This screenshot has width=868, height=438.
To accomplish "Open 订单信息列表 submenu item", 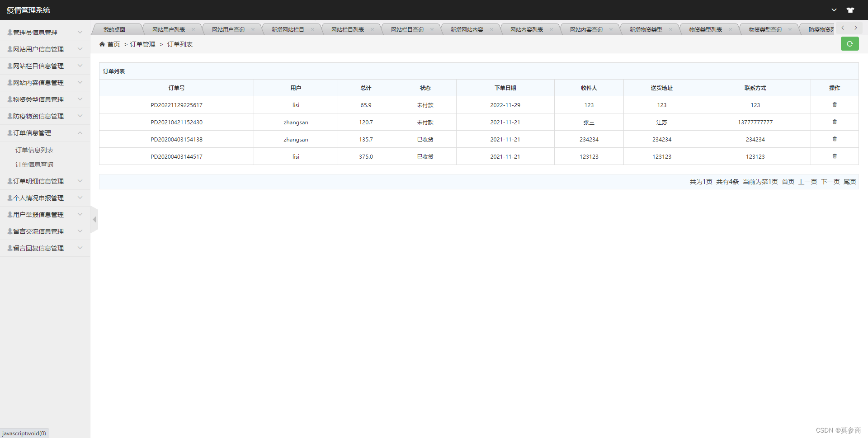I will coord(34,150).
